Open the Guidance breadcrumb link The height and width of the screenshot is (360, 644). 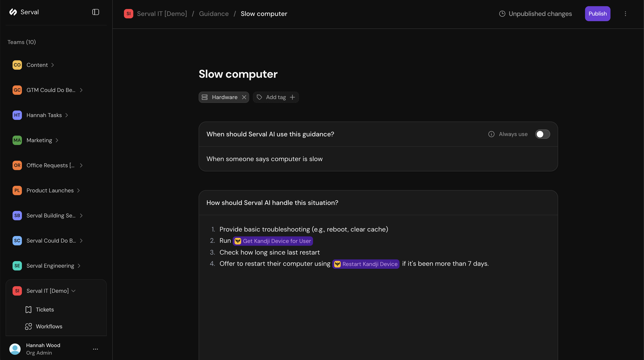point(213,13)
